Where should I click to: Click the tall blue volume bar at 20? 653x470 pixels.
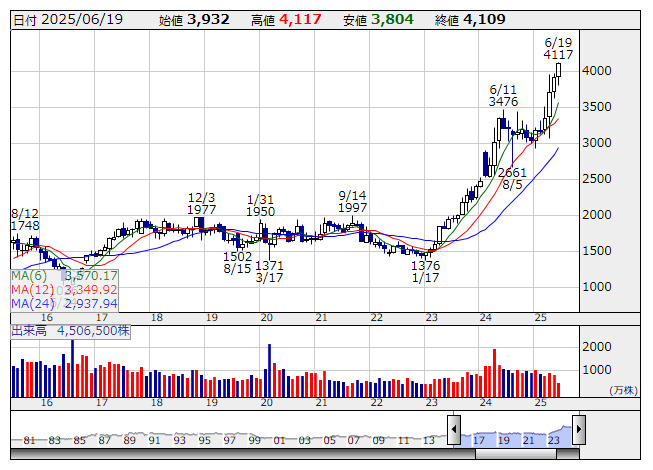(x=269, y=371)
